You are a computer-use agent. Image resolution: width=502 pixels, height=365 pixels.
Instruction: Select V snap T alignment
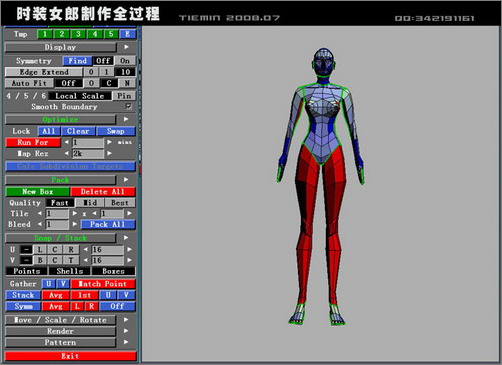[x=71, y=260]
